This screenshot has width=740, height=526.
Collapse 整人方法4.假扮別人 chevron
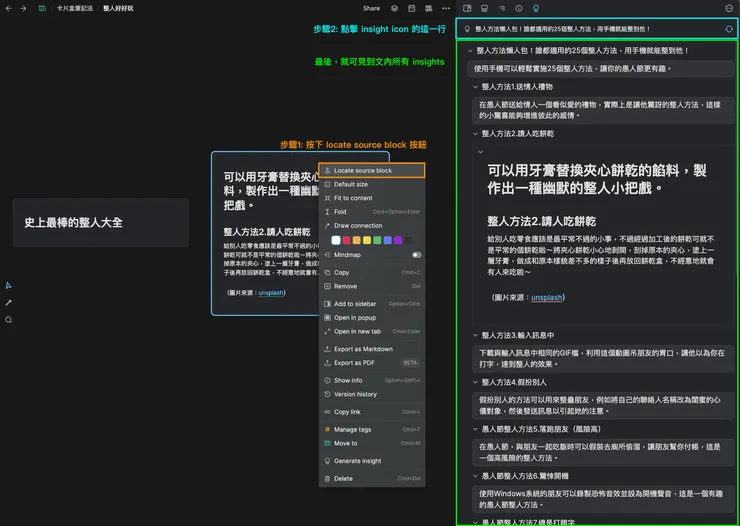click(475, 382)
